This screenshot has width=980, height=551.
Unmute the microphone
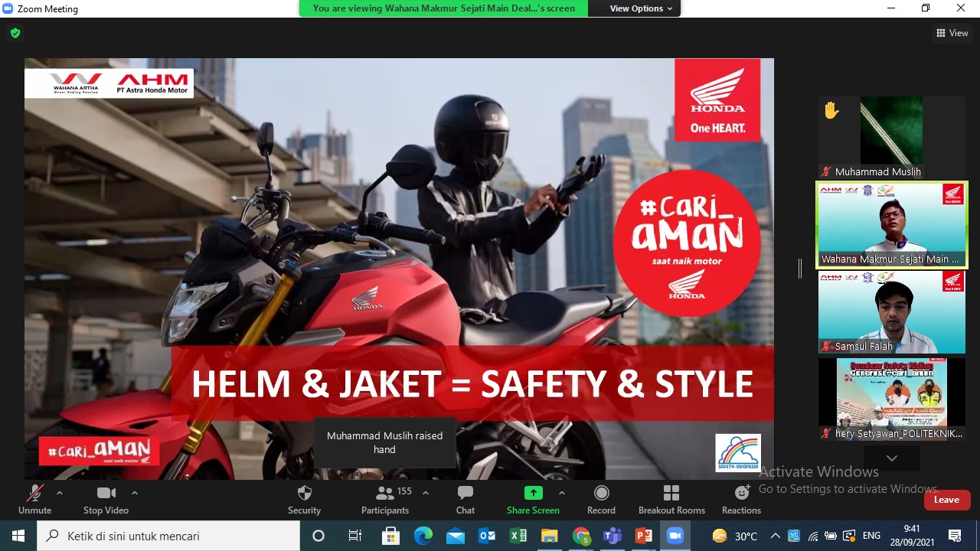[x=34, y=500]
